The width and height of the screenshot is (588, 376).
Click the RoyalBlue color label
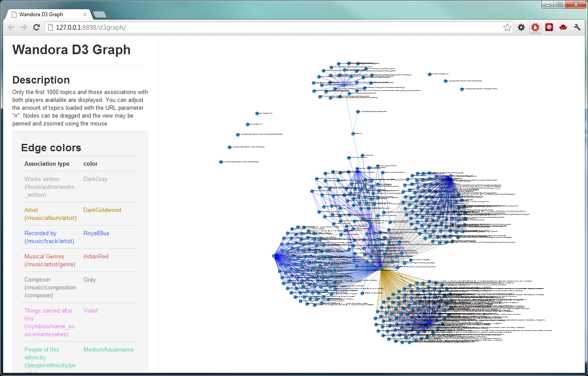(x=96, y=233)
